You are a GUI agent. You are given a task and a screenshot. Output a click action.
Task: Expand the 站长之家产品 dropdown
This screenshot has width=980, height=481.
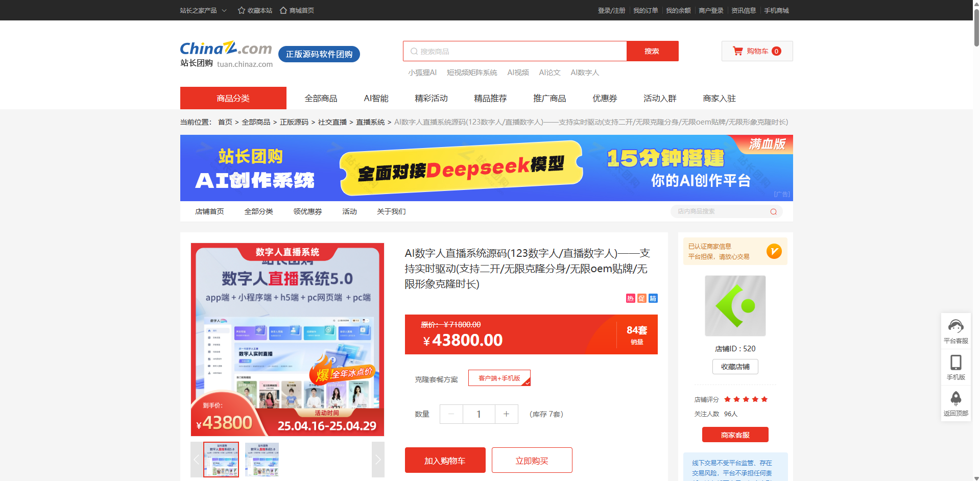pos(203,10)
